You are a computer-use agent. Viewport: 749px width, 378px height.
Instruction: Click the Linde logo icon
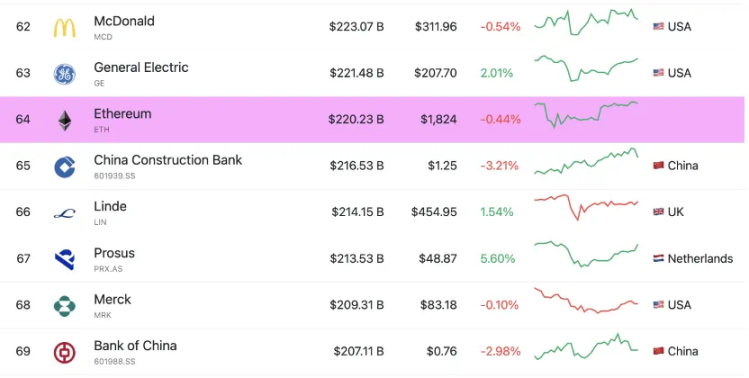(64, 214)
